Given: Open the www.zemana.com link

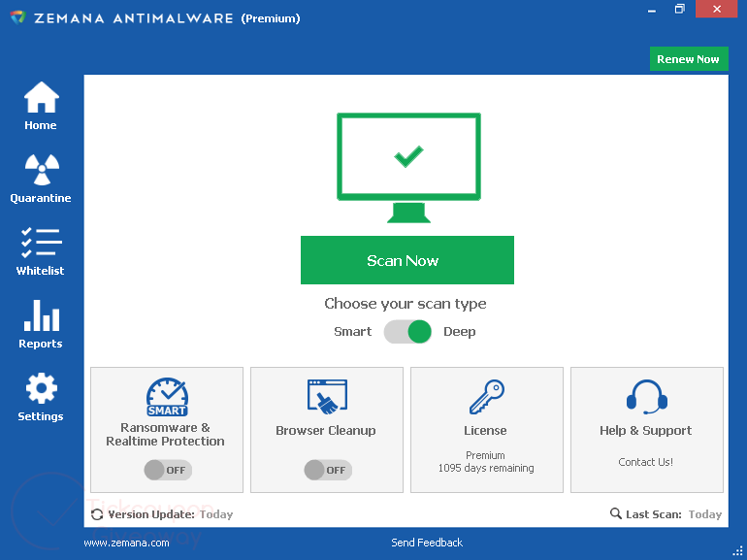Looking at the screenshot, I should (126, 543).
